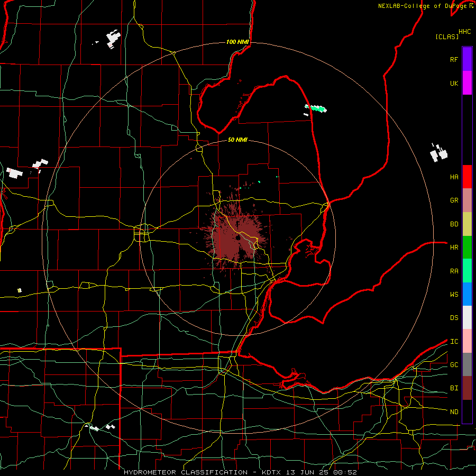Pick the bright red HA legend swatch

click(x=467, y=177)
